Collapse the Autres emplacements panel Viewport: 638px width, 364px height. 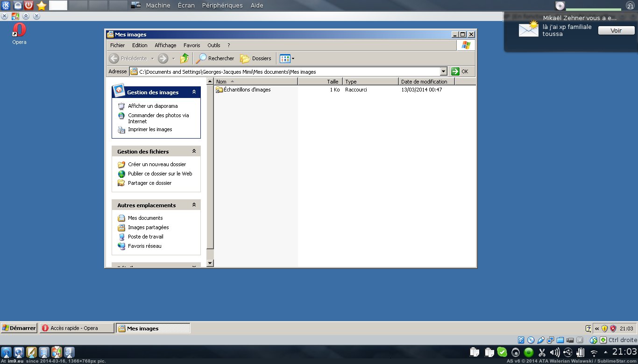tap(194, 205)
